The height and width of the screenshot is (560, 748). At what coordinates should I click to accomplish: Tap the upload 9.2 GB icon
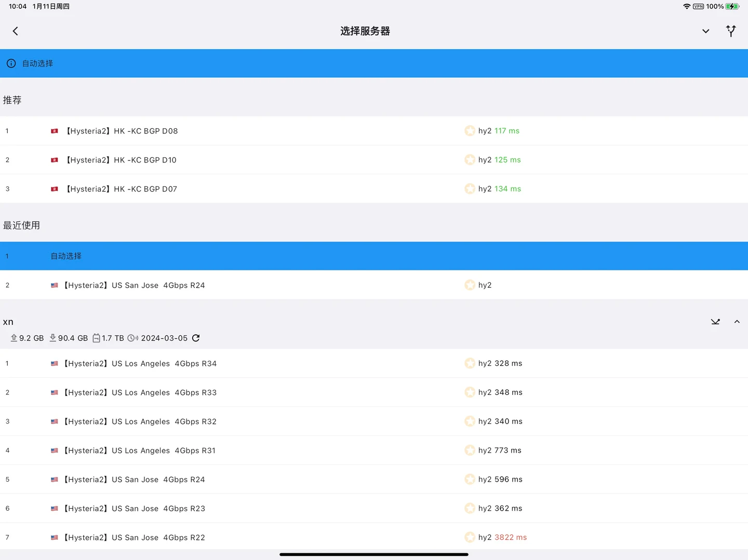pyautogui.click(x=14, y=338)
